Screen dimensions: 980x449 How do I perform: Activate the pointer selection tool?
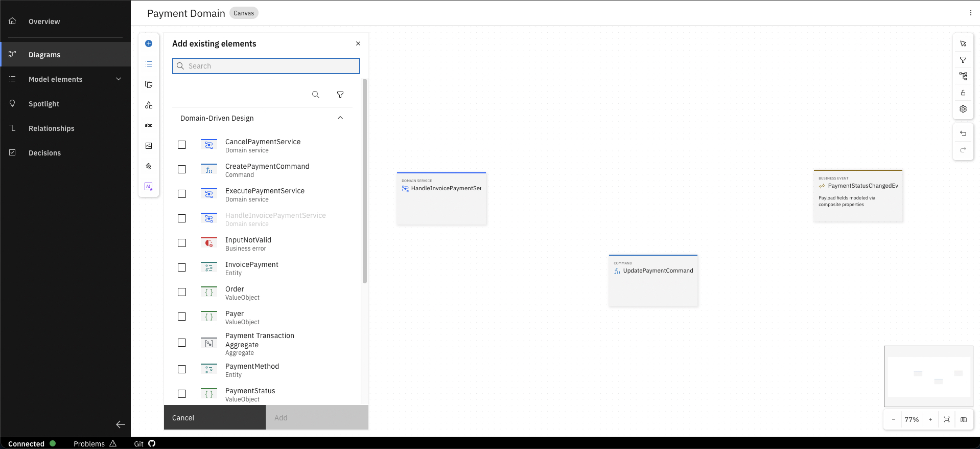point(963,43)
